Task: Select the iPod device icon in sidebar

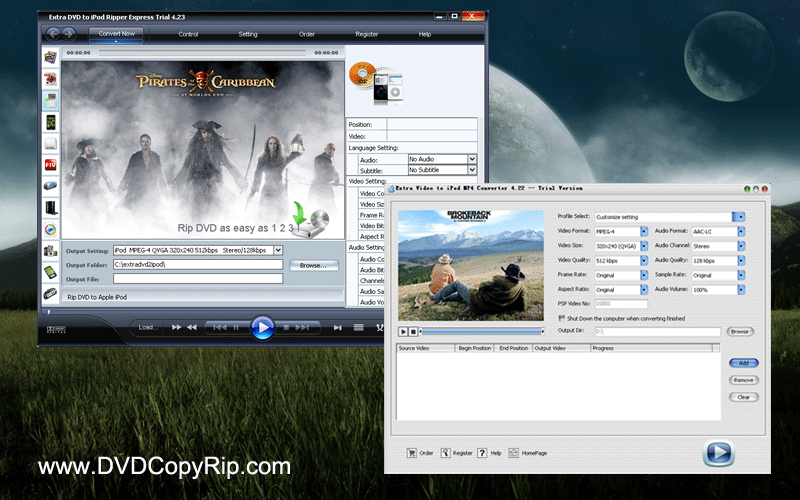Action: [x=51, y=101]
